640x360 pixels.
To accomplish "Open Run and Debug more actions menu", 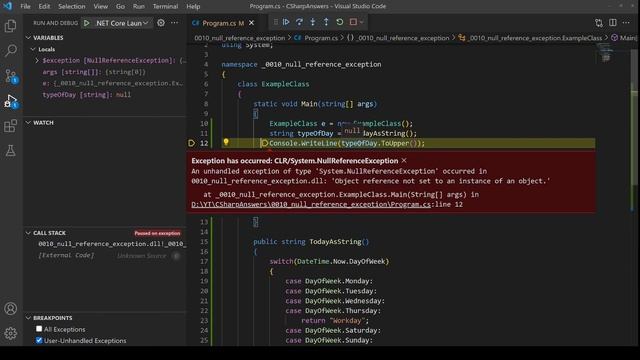I will (x=174, y=23).
